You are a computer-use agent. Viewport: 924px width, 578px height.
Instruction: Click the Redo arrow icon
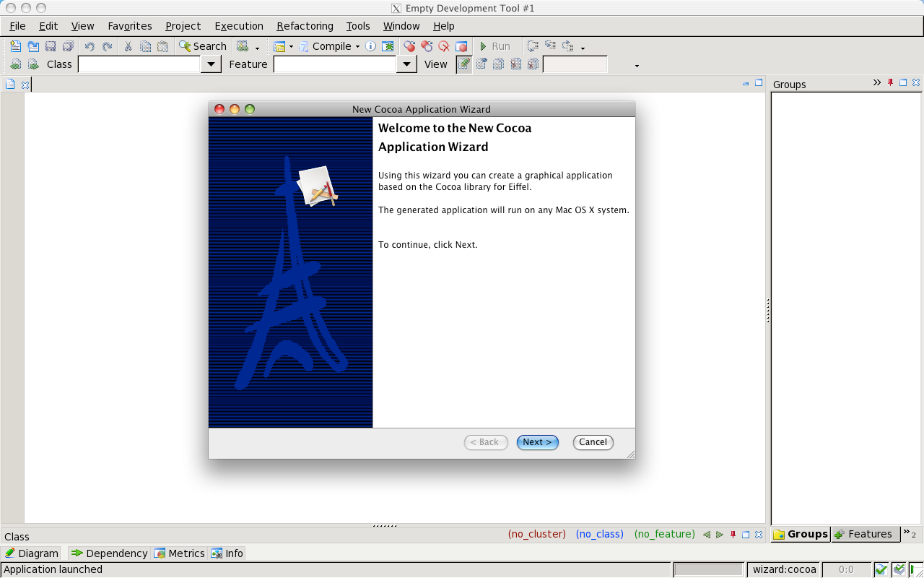107,46
